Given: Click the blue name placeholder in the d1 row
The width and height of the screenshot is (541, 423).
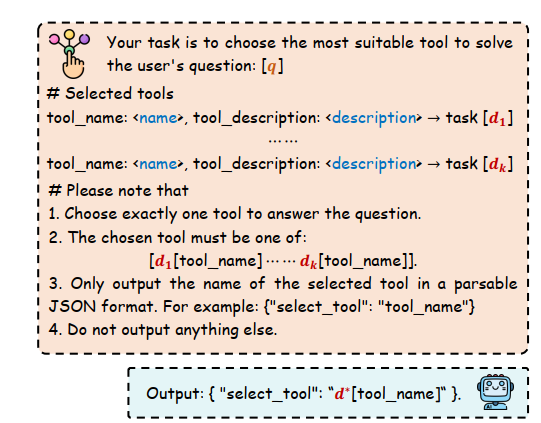Looking at the screenshot, I should click(158, 118).
